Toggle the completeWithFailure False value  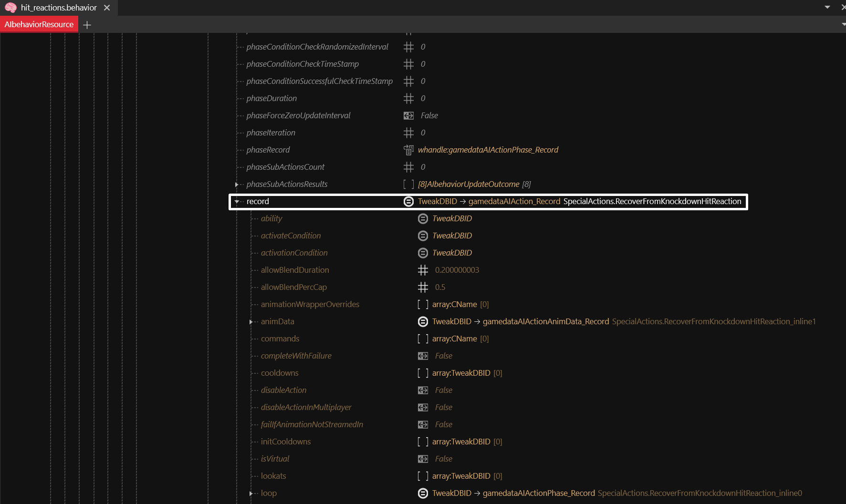[x=443, y=356]
